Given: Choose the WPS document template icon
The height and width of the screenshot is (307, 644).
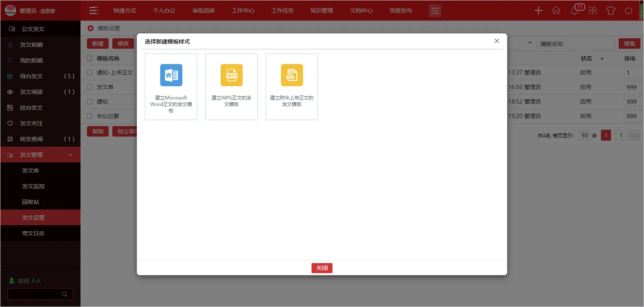Looking at the screenshot, I should pos(231,75).
